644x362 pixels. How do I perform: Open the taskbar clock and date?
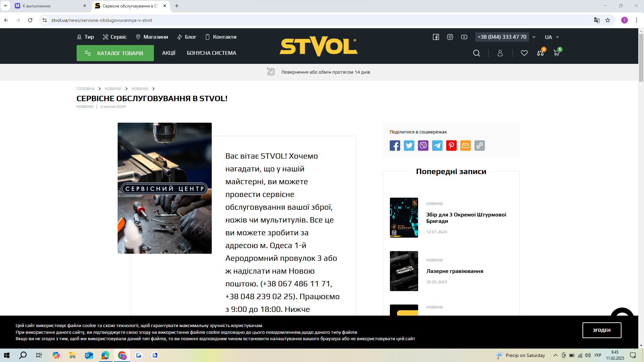point(615,355)
